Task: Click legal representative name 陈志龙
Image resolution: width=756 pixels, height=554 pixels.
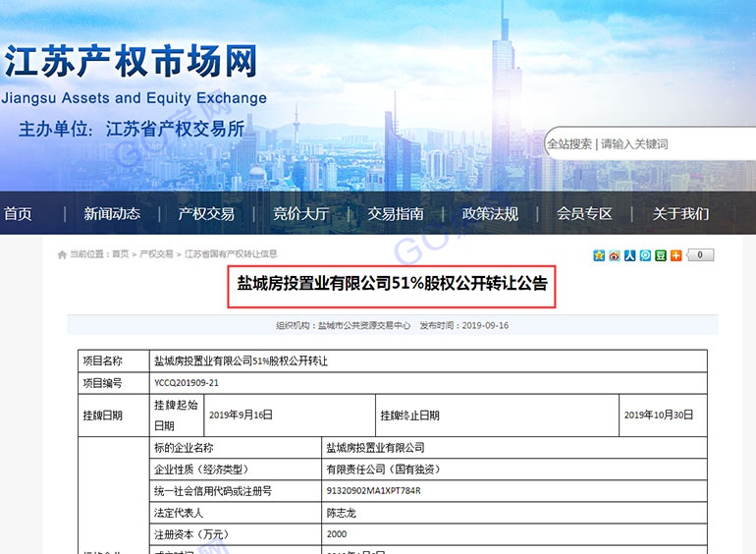Action: [341, 513]
